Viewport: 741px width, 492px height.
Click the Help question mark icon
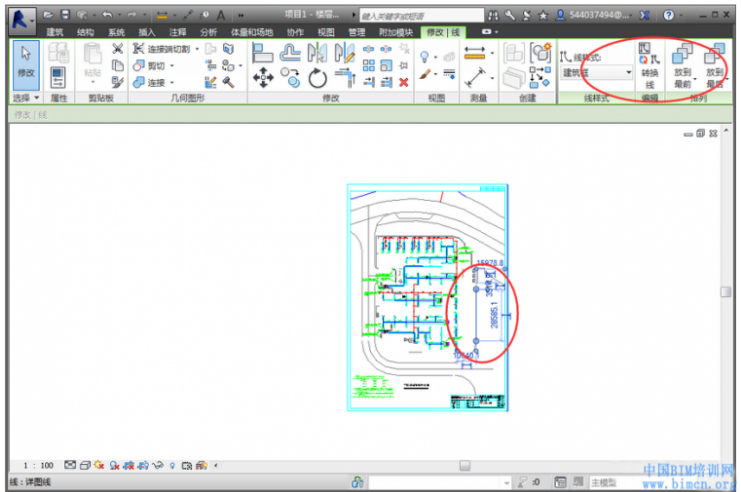668,15
